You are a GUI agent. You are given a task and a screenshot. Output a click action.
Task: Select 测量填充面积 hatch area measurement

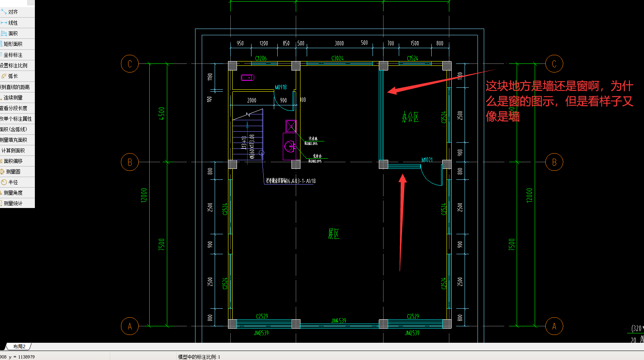[17, 140]
